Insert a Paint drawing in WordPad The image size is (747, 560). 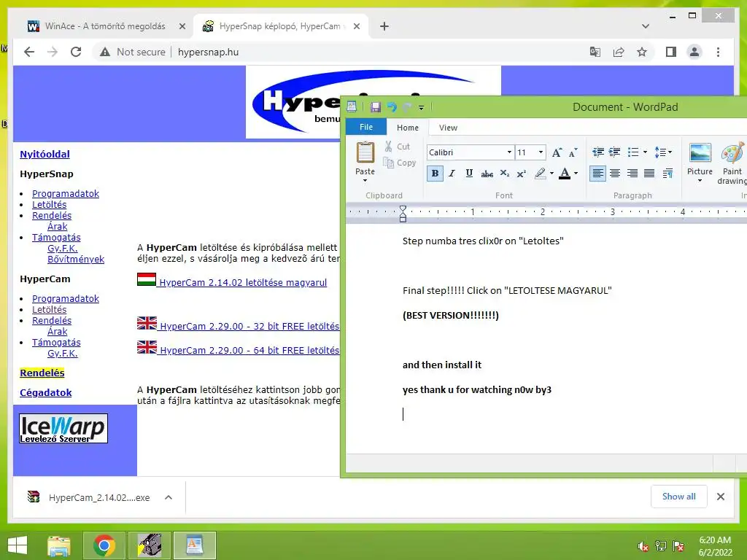732,163
